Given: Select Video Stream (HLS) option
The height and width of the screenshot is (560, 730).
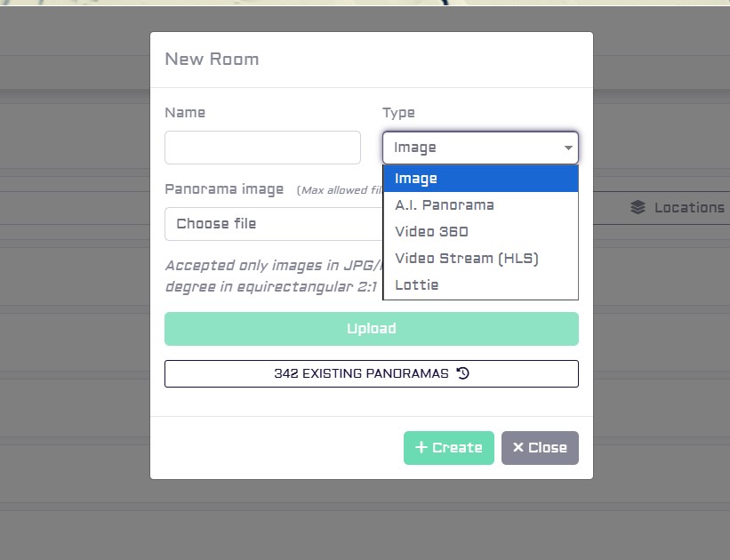Looking at the screenshot, I should click(480, 259).
